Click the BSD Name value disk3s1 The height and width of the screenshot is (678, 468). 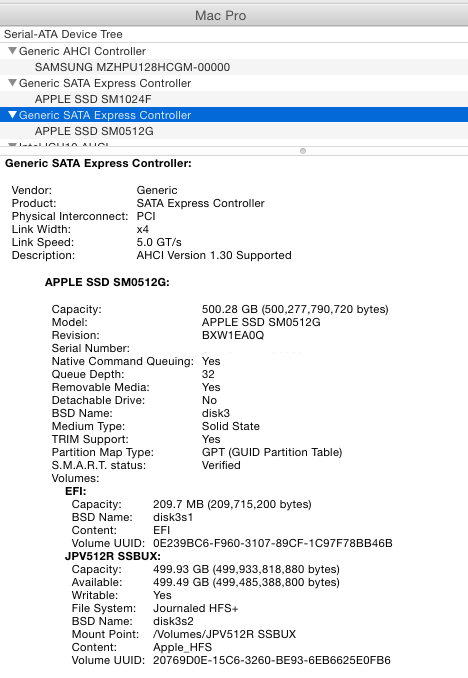point(173,517)
